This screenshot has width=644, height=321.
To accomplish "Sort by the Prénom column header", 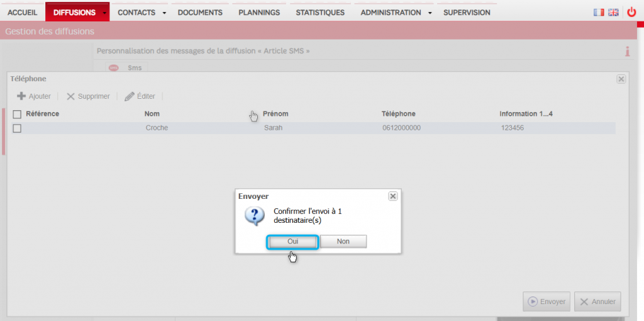I will coord(275,114).
